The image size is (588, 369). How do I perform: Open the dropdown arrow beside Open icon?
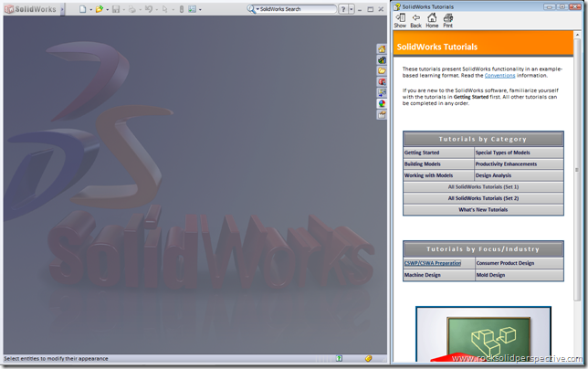(107, 9)
